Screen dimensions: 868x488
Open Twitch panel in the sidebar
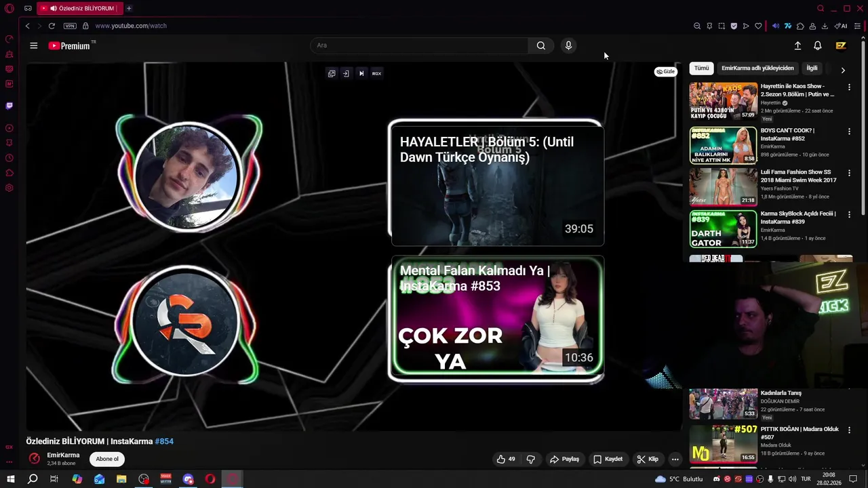9,106
